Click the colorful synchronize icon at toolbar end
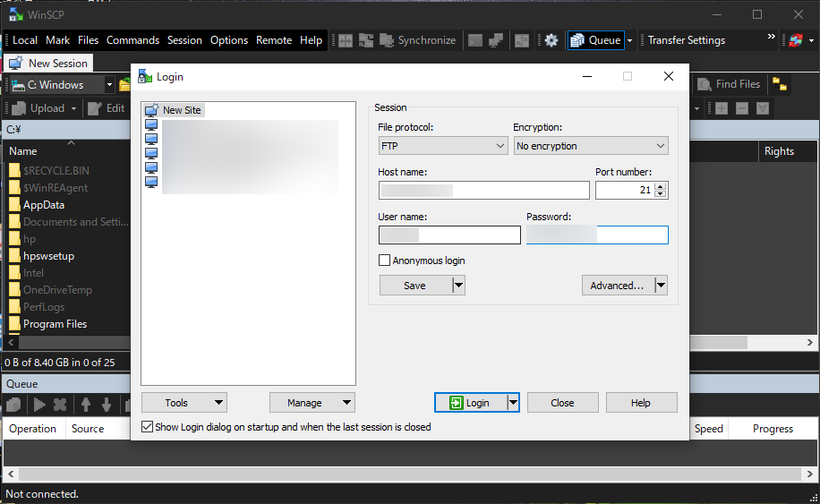Screen dimensions: 820x504 click(796, 40)
